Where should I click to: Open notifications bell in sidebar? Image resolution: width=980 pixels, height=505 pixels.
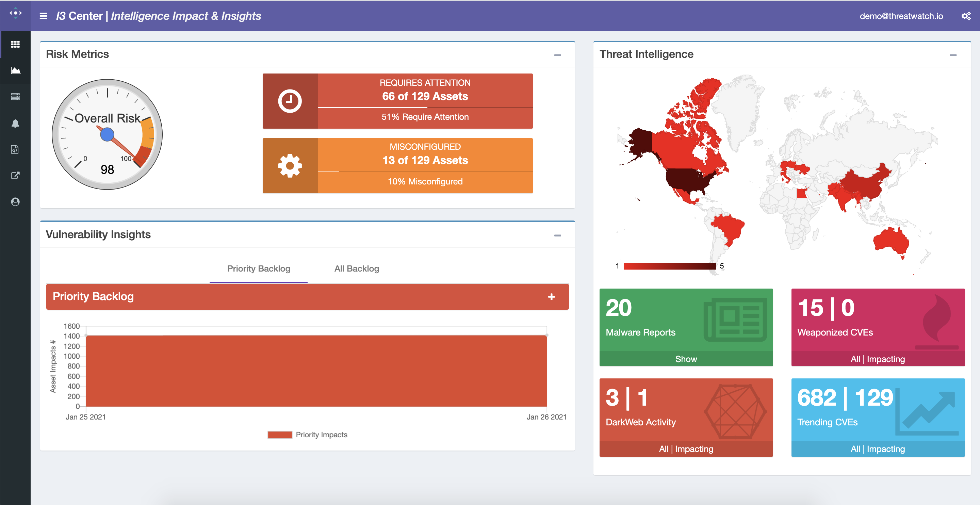(x=15, y=123)
